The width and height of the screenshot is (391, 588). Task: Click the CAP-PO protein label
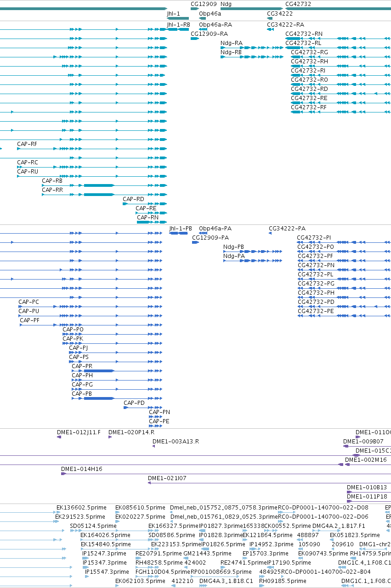(x=73, y=330)
